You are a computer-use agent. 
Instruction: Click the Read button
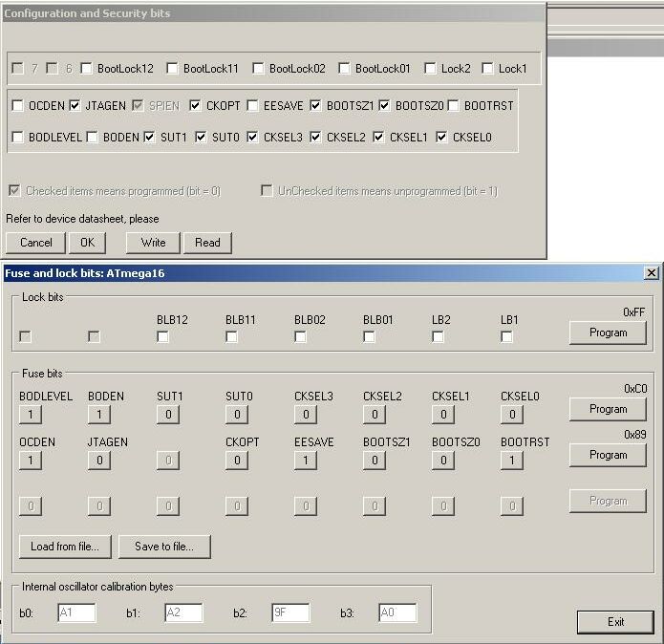pos(208,243)
